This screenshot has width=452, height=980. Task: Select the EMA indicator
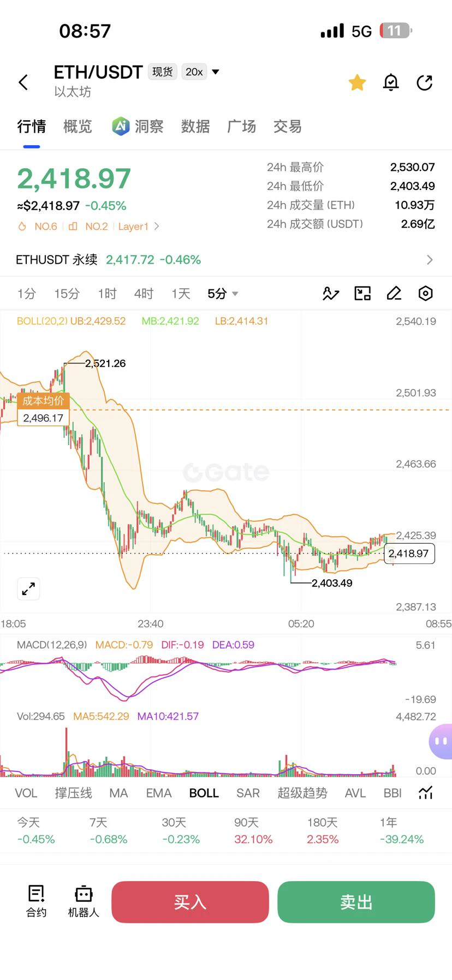pos(159,793)
